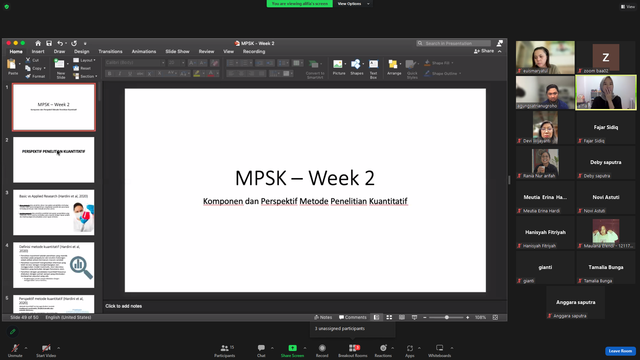Switch to the Insert ribbon tab
Image resolution: width=640 pixels, height=360 pixels.
click(38, 51)
